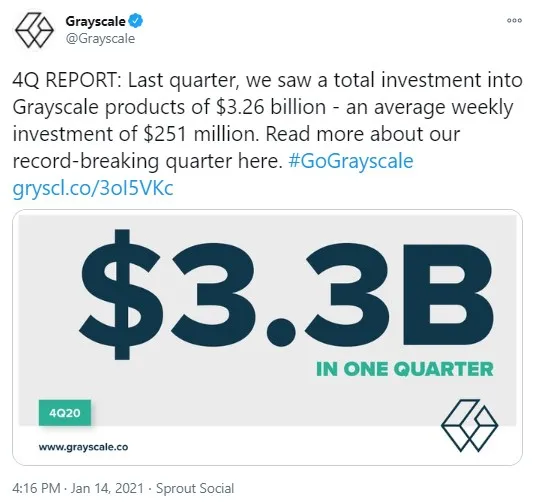The image size is (537, 502).
Task: Click the $251 million figure in the tweet
Action: click(x=200, y=134)
